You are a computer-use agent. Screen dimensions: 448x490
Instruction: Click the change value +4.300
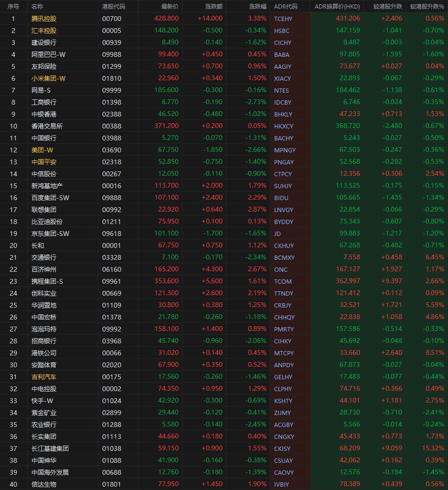[x=212, y=269]
